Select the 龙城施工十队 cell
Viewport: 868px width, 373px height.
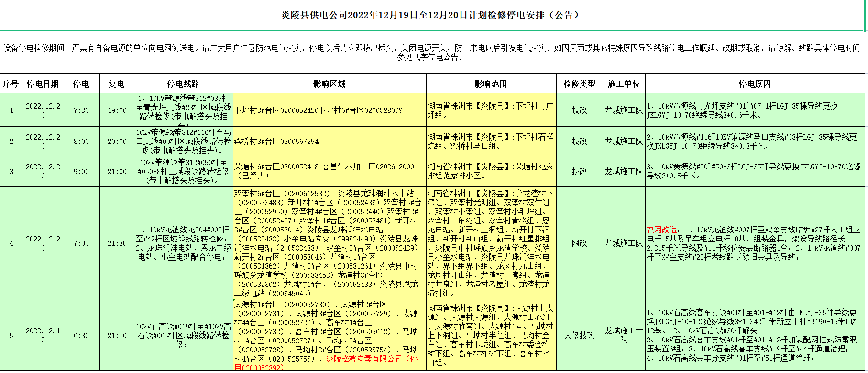[624, 335]
